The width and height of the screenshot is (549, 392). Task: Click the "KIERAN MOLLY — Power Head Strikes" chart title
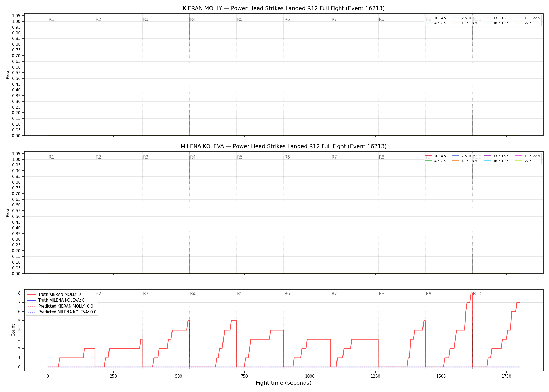click(x=284, y=8)
